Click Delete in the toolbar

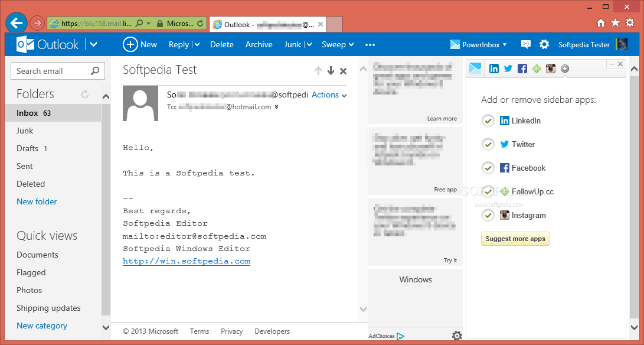222,44
